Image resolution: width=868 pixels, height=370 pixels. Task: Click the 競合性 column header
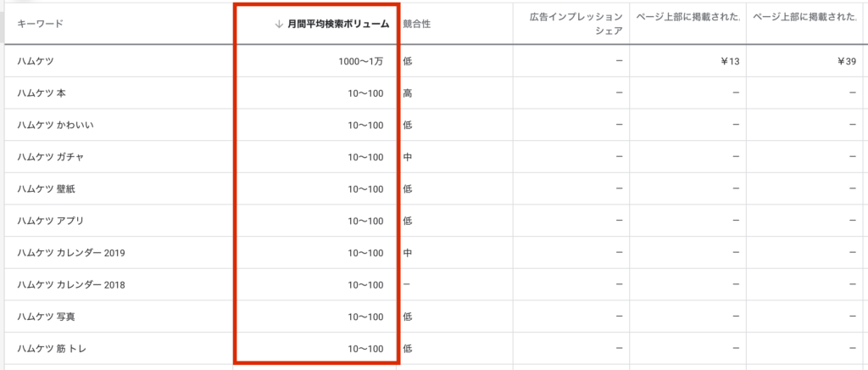417,24
